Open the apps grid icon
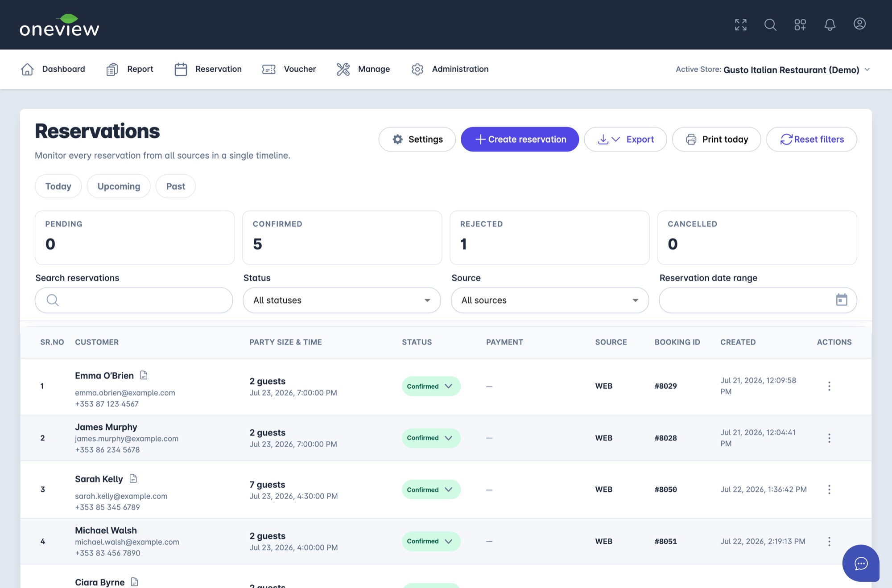892x588 pixels. coord(800,25)
